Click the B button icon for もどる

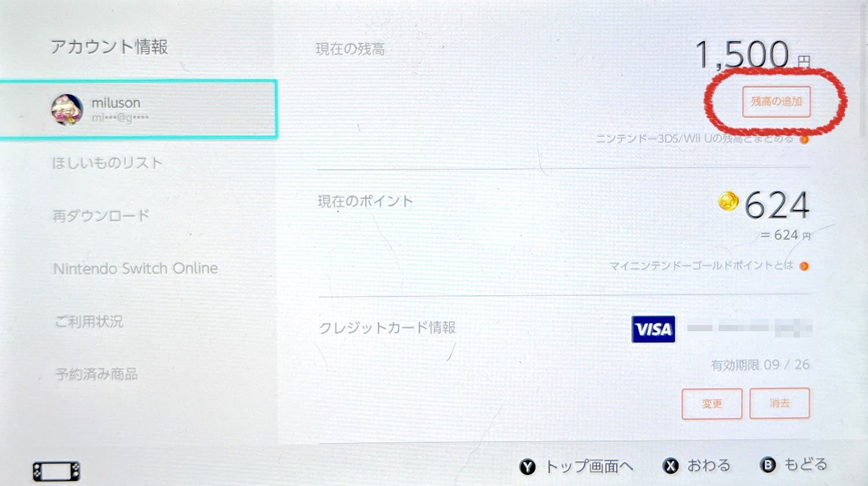pos(767,465)
